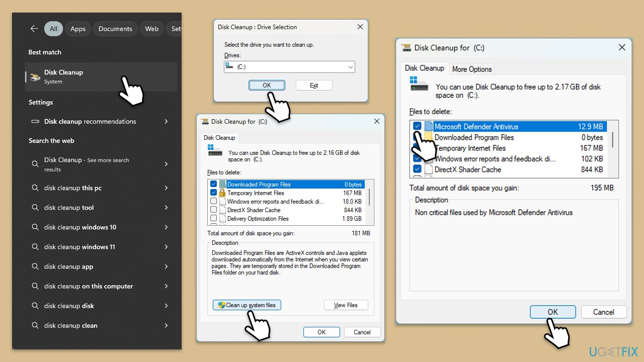Switch to the More Options tab
This screenshot has width=644, height=362.
coord(472,69)
